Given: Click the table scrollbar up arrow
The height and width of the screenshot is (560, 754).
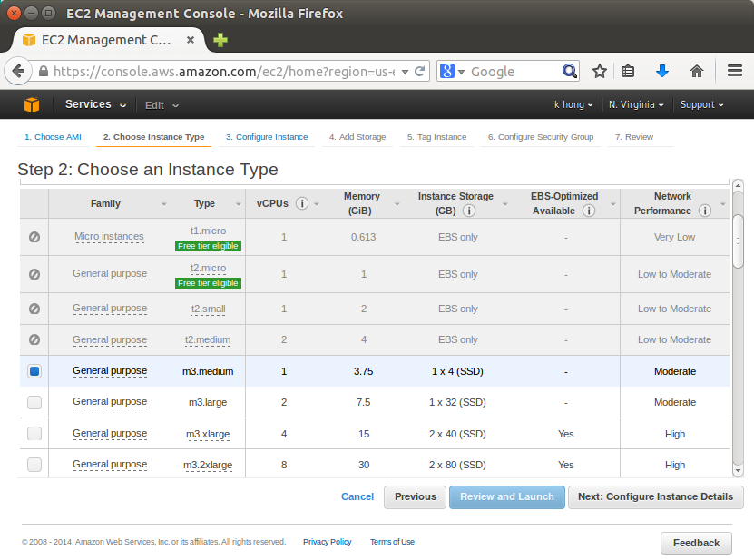Looking at the screenshot, I should pos(738,186).
